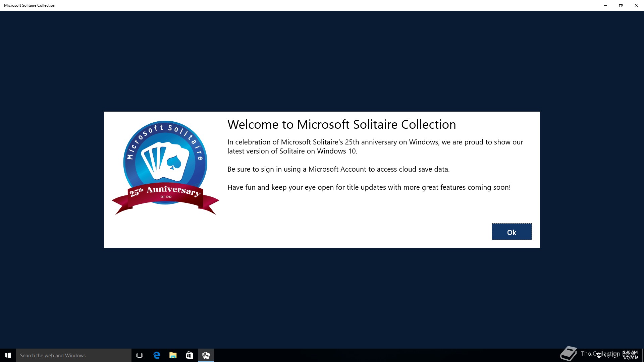
Task: Select the Solitaire Collection taskbar icon
Action: [x=206, y=355]
